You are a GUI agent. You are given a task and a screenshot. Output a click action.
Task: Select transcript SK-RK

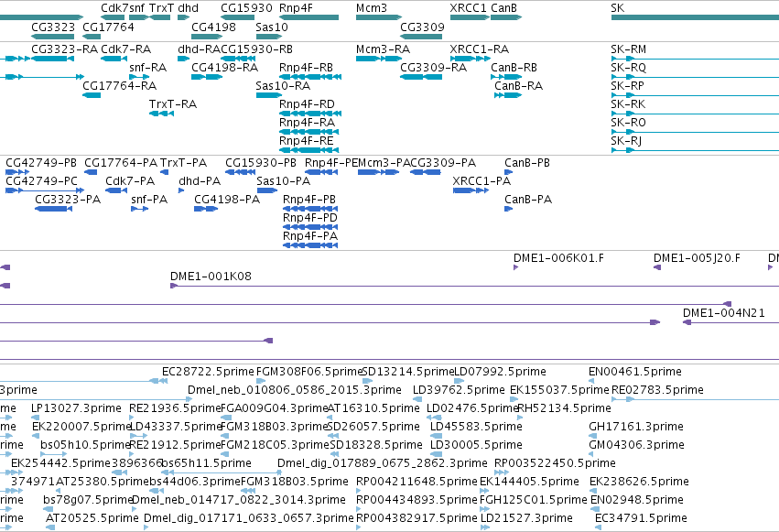695,114
